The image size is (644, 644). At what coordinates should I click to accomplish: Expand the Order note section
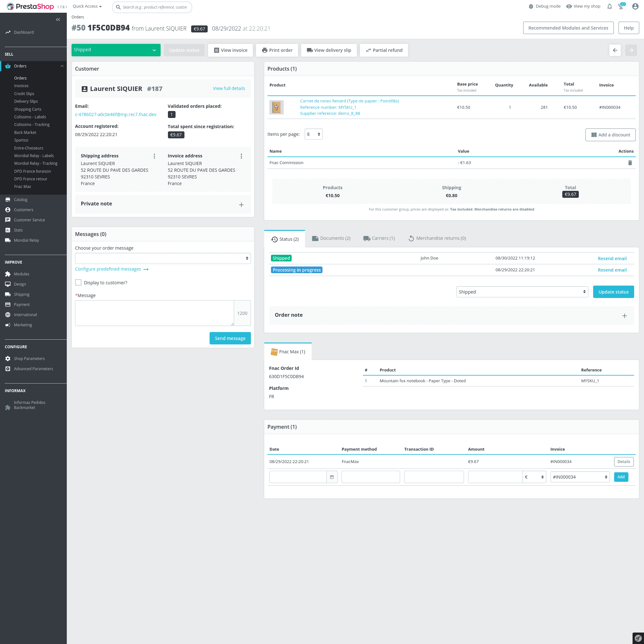coord(624,316)
